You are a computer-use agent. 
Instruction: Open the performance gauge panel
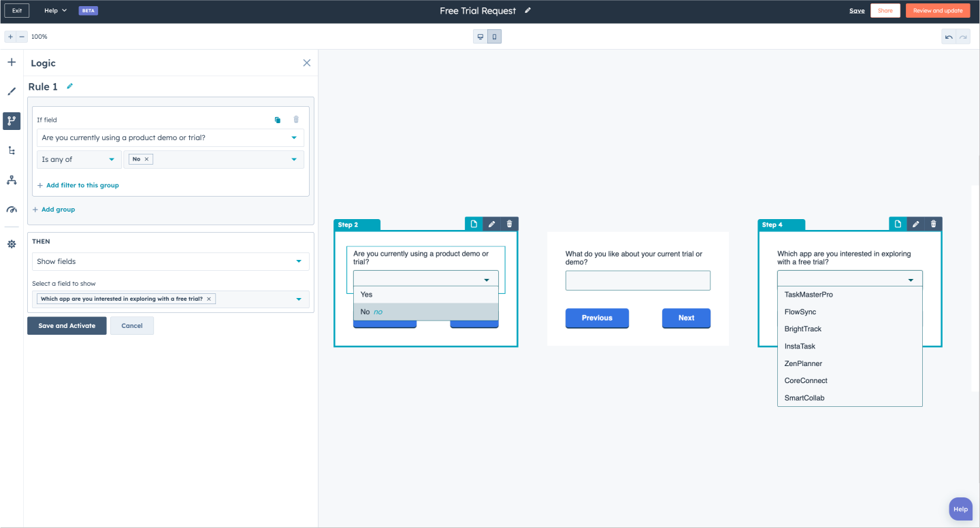11,210
